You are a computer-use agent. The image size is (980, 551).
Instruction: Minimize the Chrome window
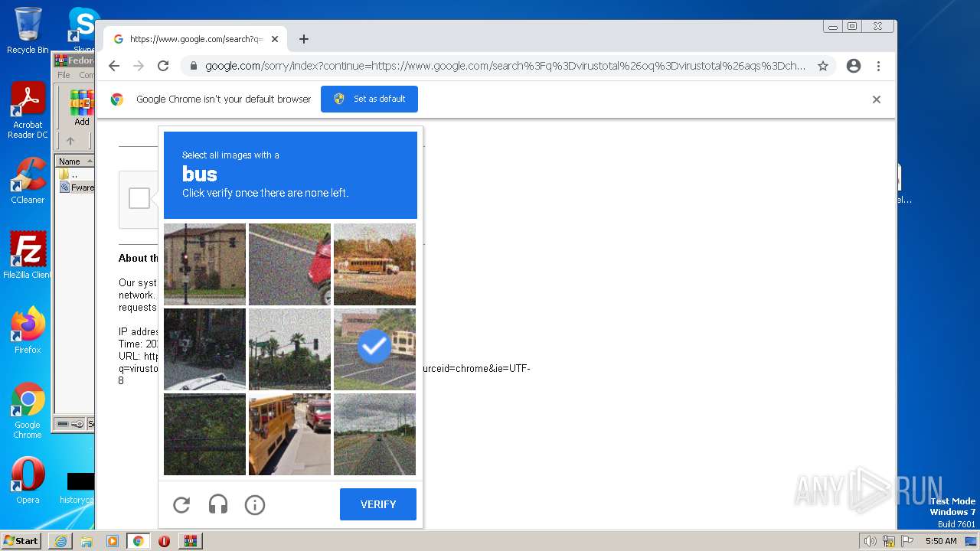[833, 26]
